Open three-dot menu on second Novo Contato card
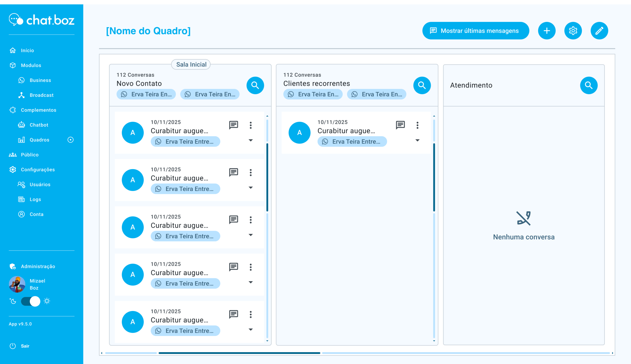 tap(250, 172)
